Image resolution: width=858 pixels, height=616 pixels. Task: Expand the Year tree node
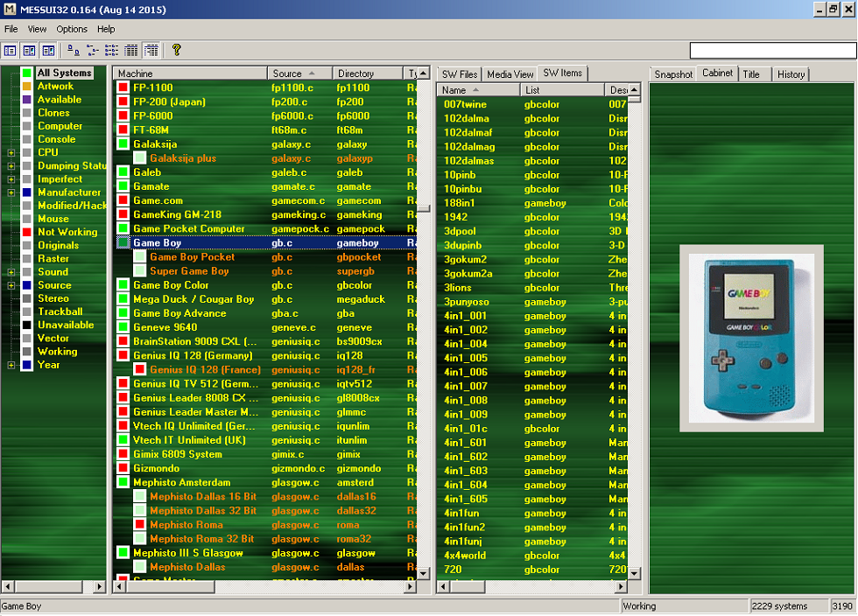11,365
